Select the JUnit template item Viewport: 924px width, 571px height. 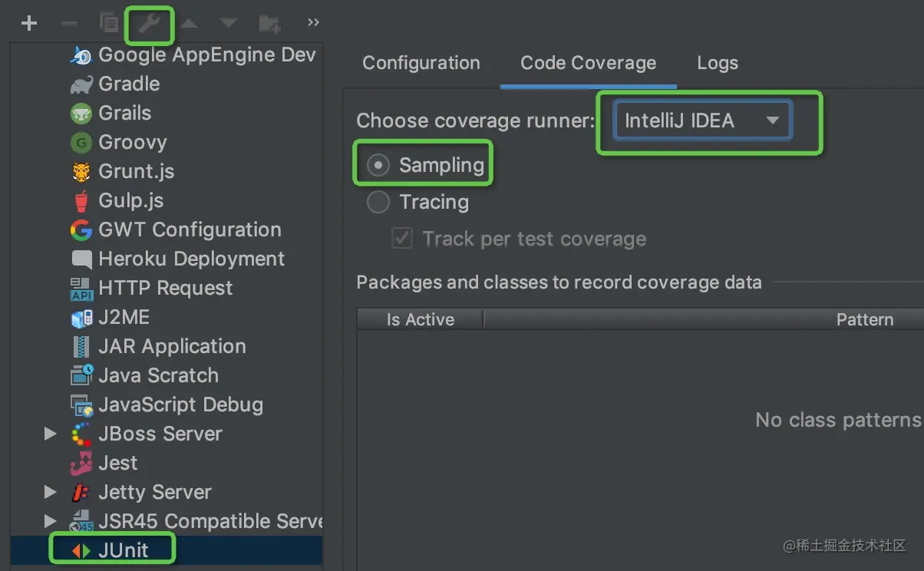coord(123,550)
